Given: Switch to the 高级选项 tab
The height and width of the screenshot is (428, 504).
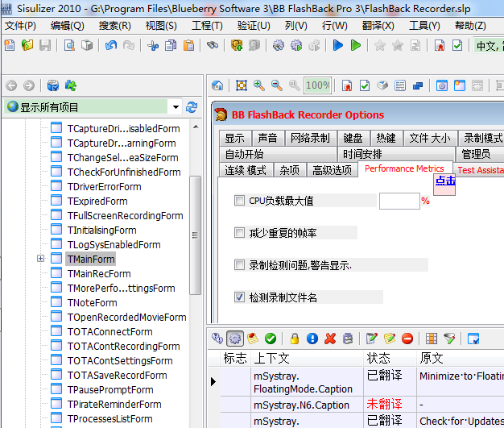Looking at the screenshot, I should tap(332, 169).
